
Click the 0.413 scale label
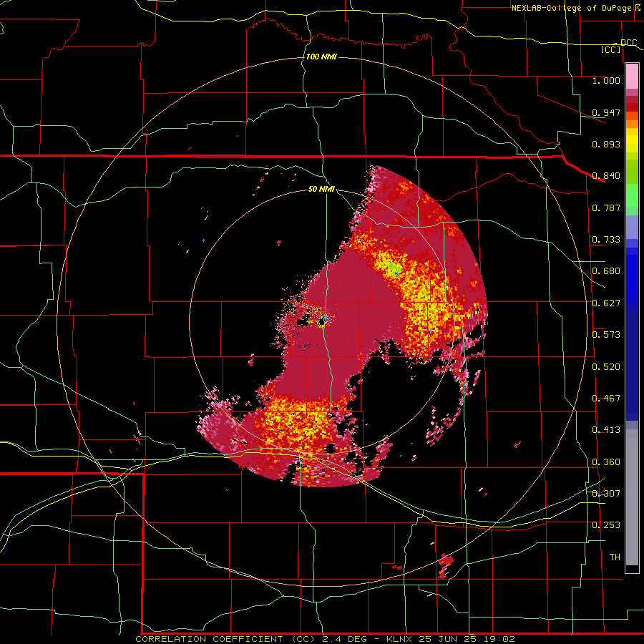point(606,430)
